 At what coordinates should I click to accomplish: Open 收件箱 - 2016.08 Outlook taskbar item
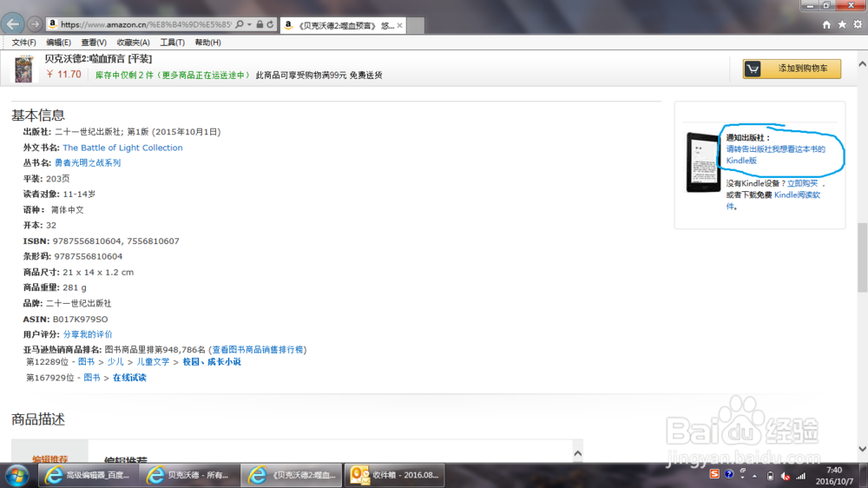(395, 475)
